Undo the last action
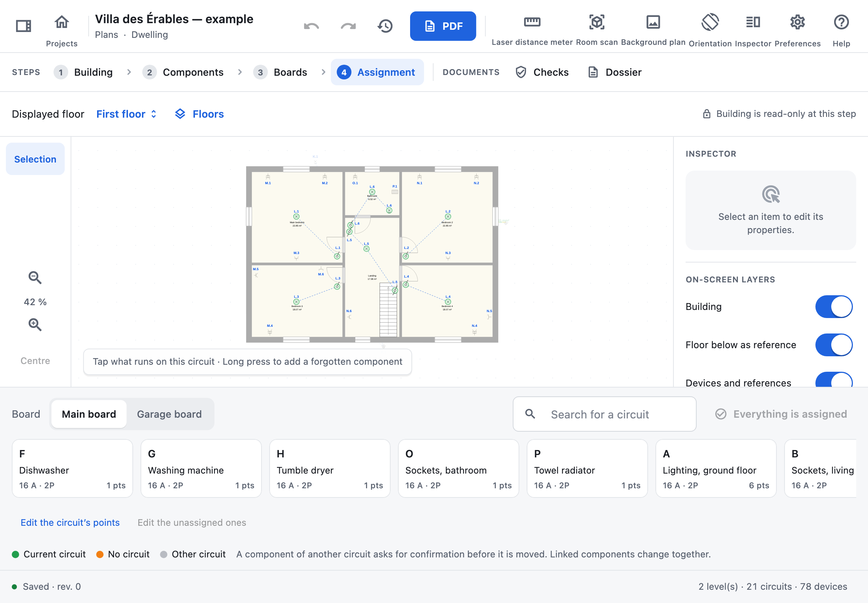The width and height of the screenshot is (868, 603). 312,26
